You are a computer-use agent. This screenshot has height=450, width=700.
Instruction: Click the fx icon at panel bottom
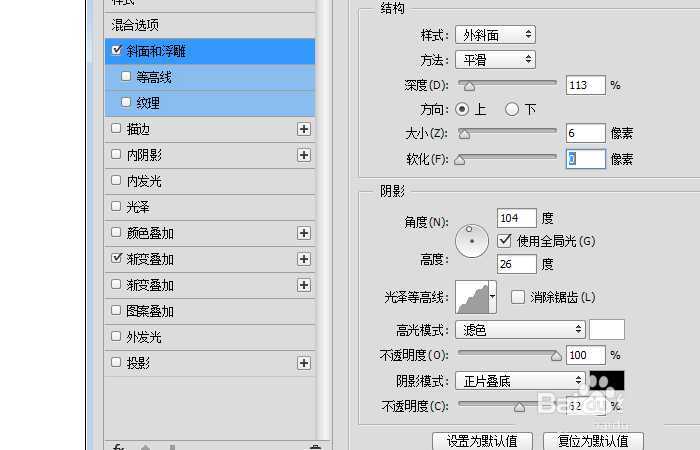click(x=118, y=447)
